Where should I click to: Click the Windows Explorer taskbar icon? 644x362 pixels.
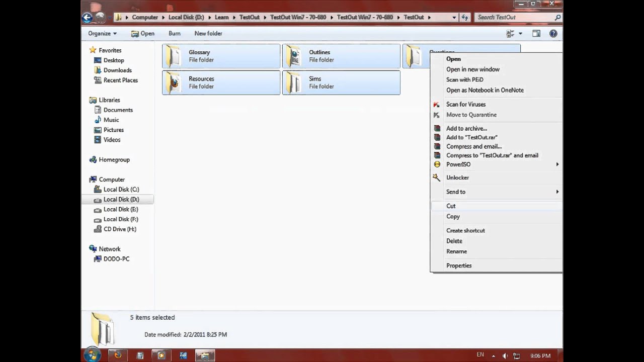point(205,355)
